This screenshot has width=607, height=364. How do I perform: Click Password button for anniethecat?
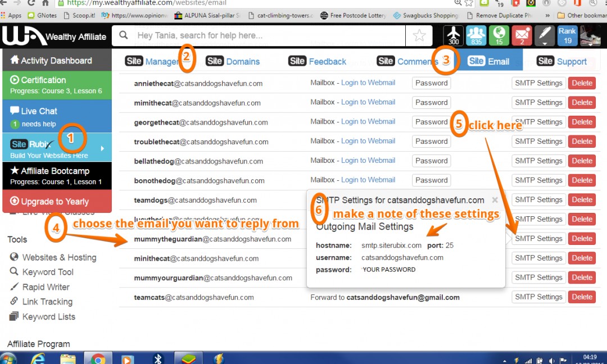click(431, 83)
